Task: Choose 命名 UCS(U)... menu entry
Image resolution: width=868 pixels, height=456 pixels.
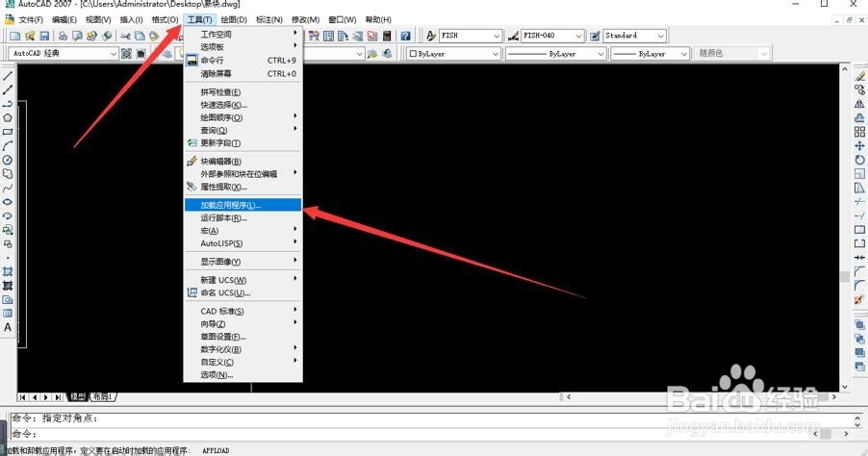Action: [243, 292]
